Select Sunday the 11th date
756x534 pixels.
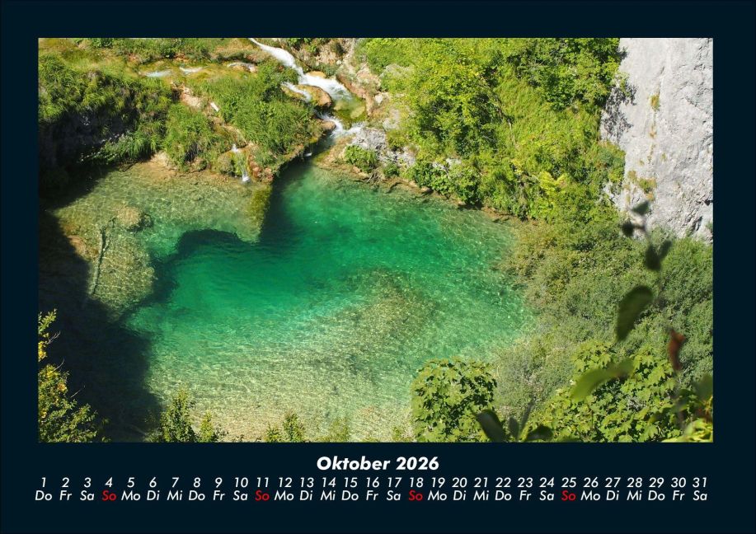tap(262, 489)
